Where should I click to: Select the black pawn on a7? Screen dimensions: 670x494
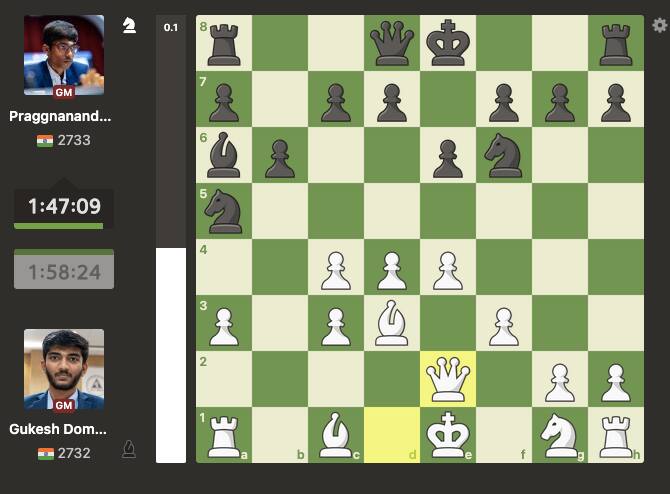coord(224,103)
